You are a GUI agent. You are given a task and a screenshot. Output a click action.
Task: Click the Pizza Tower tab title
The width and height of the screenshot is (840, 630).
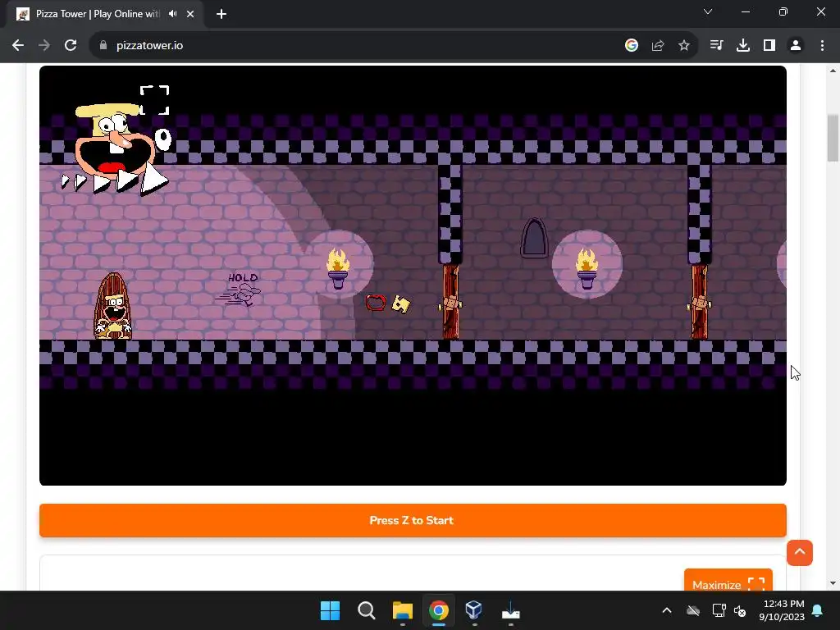point(97,14)
